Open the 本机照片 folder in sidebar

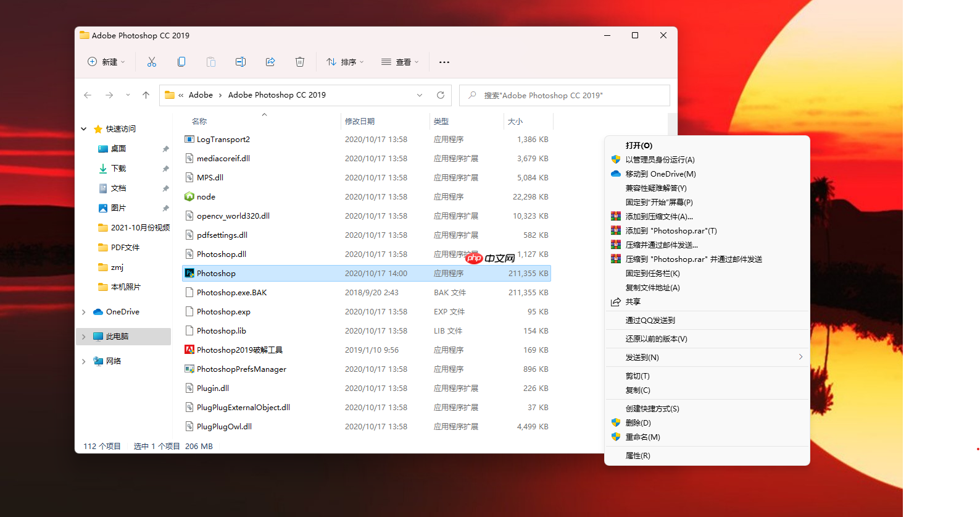(x=126, y=287)
